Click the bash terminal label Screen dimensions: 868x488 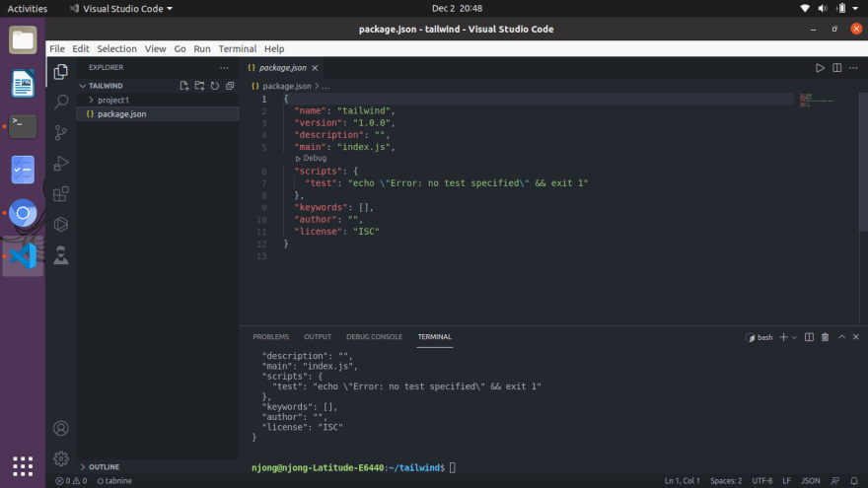(x=759, y=337)
